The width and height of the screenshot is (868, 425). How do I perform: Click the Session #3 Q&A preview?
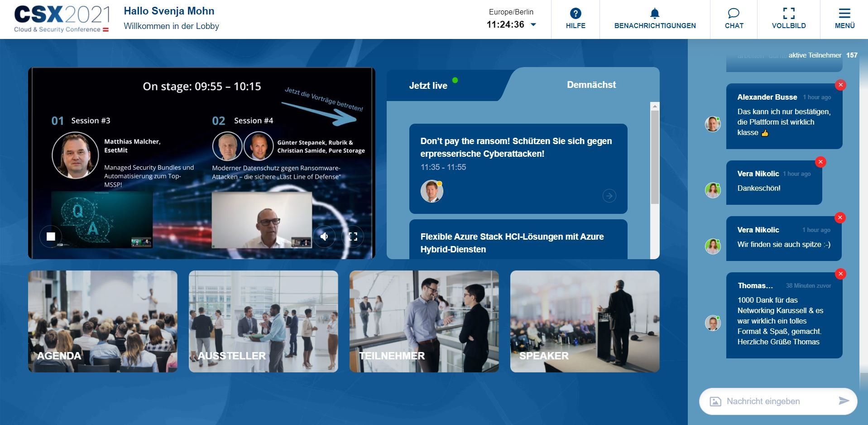(102, 220)
